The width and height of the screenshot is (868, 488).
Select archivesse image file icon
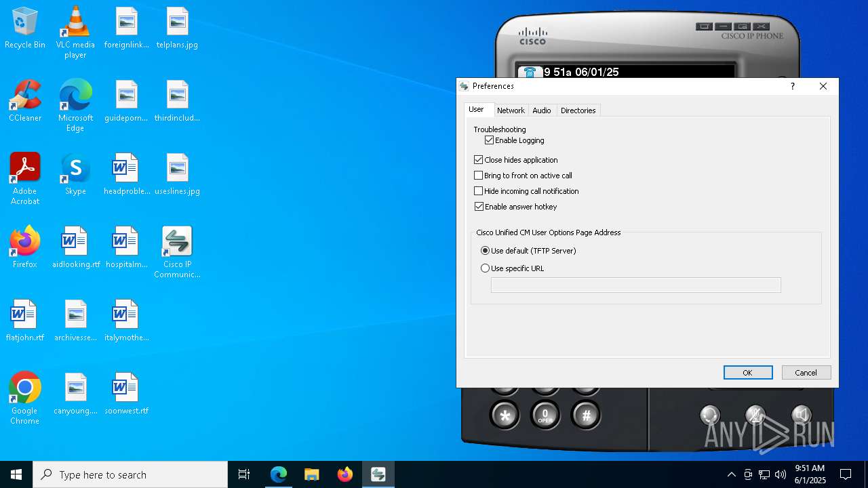[x=75, y=321]
